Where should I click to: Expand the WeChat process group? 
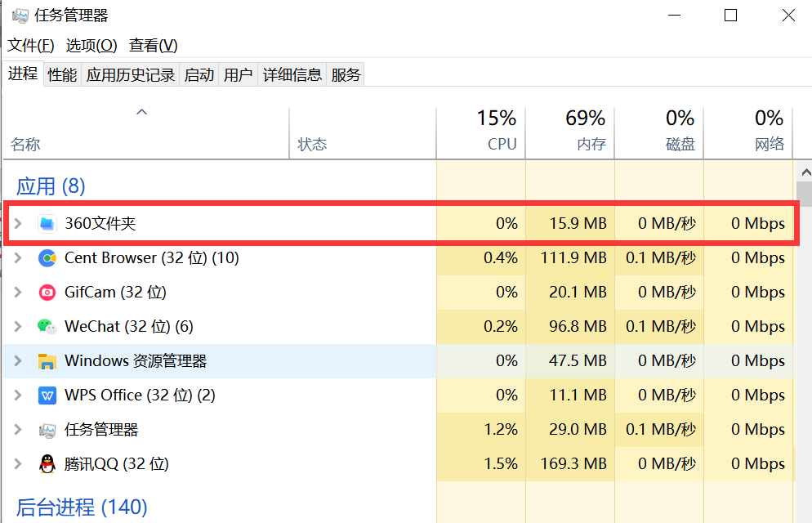pos(18,327)
